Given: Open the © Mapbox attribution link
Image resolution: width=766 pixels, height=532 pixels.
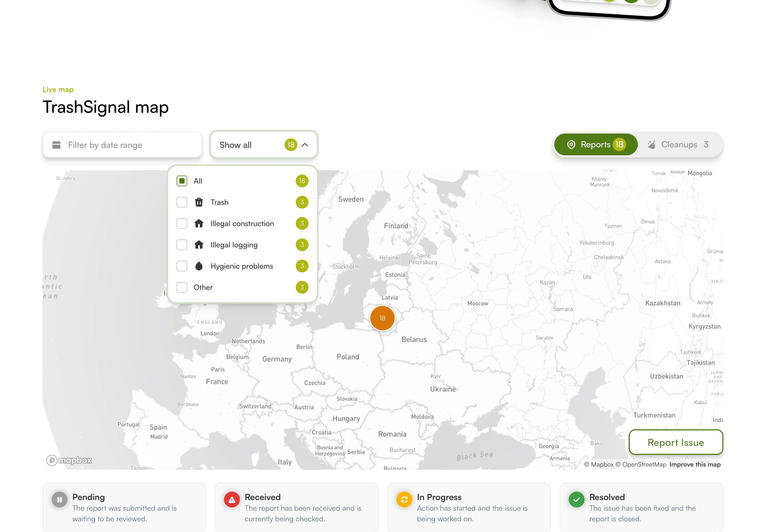Looking at the screenshot, I should click(x=599, y=464).
